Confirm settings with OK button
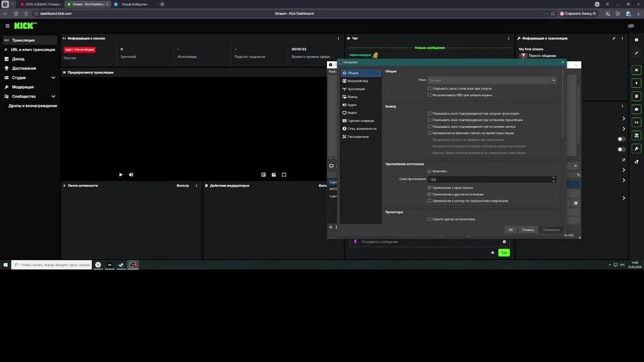 (511, 230)
